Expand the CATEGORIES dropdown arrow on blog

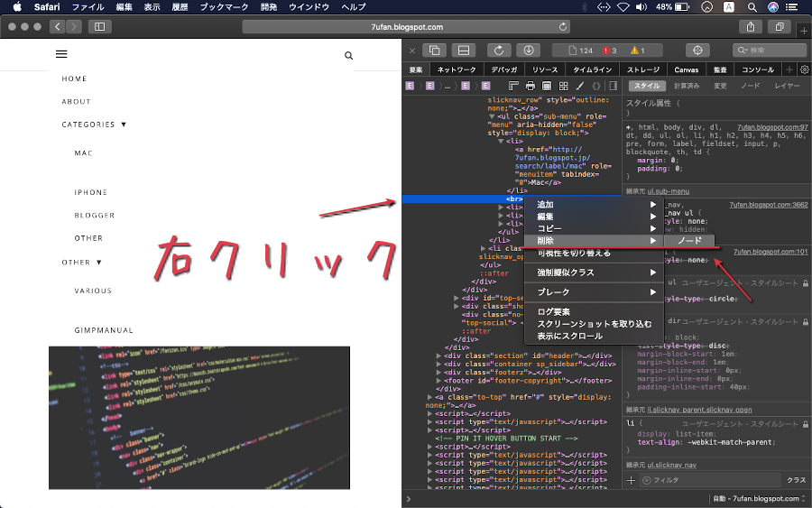(124, 125)
